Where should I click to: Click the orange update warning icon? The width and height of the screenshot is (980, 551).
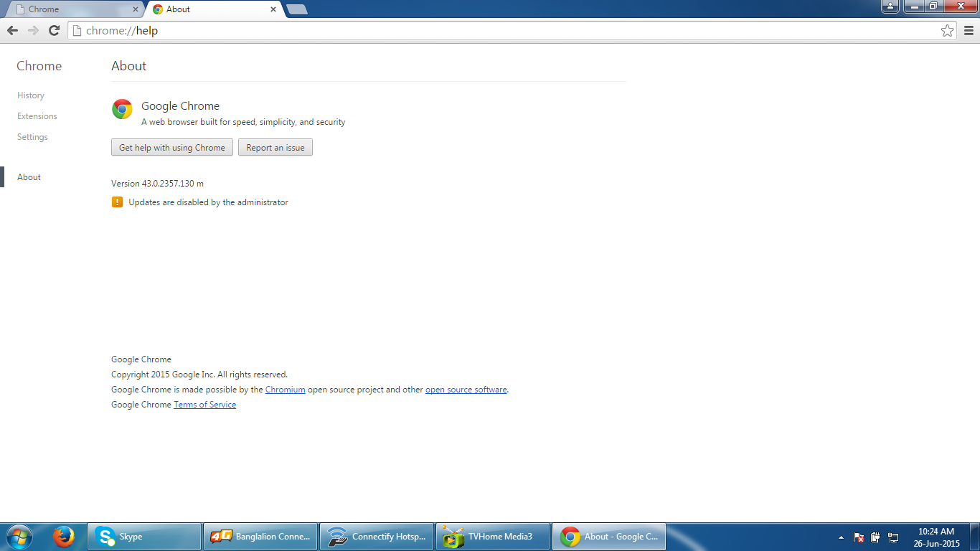pos(118,202)
